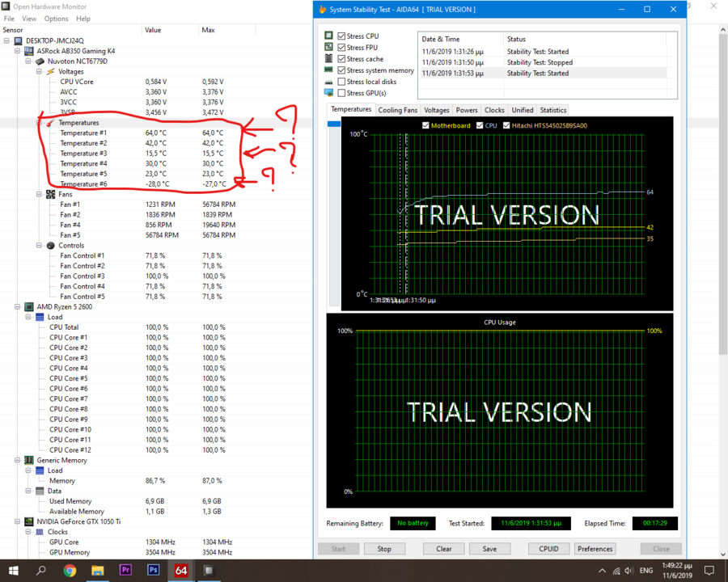Collapse the AMD Ryzen 5 2600 node
Image resolution: width=728 pixels, height=582 pixels.
17,307
